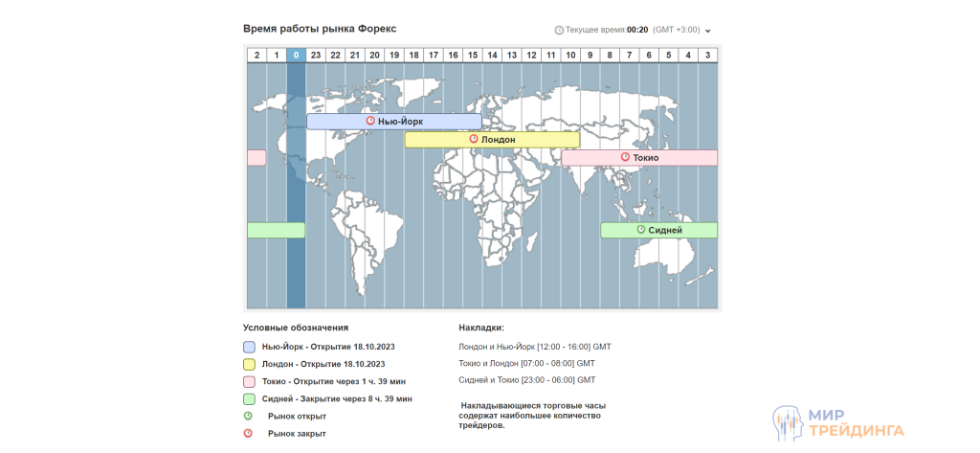Screen dimensions: 980x453
Task: Click the yellow London legend swatch
Action: (249, 364)
